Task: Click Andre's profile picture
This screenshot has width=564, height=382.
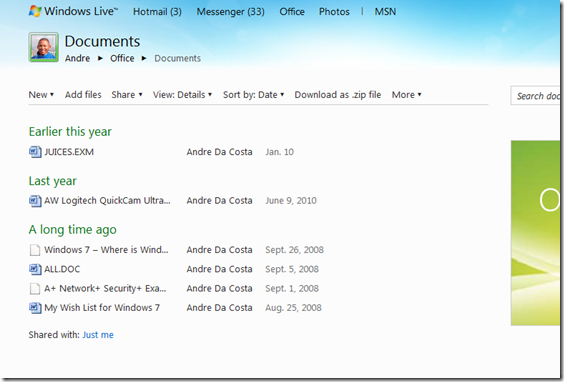Action: pyautogui.click(x=44, y=47)
